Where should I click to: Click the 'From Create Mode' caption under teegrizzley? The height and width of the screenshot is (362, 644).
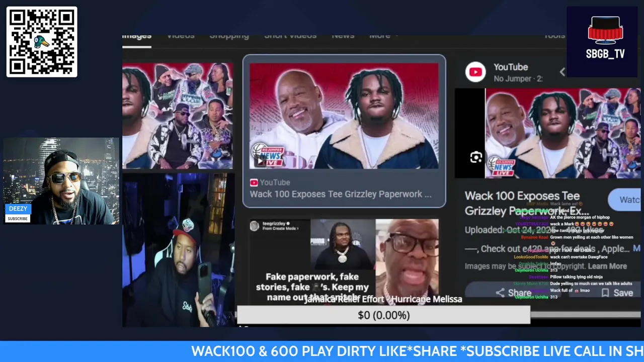(x=280, y=229)
